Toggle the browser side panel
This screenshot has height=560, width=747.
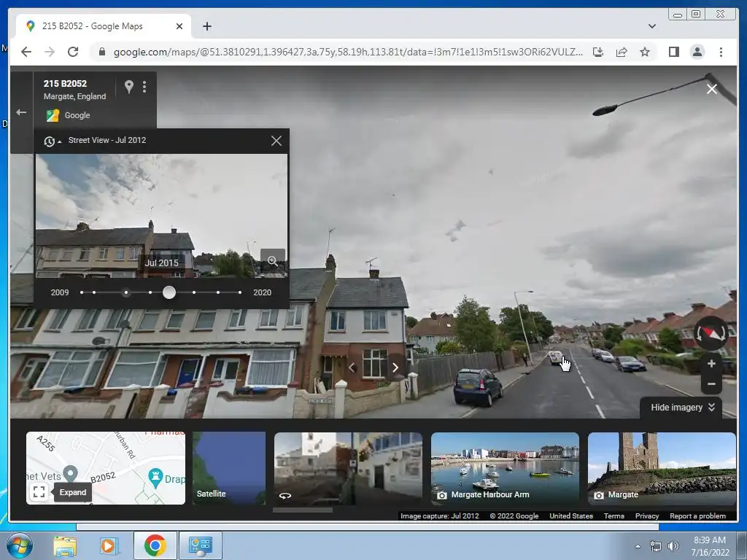click(x=673, y=52)
